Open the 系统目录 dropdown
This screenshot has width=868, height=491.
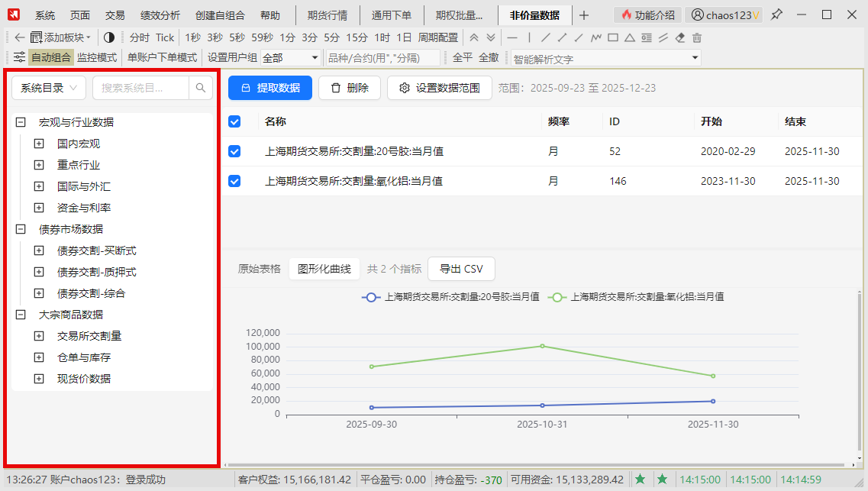[49, 88]
